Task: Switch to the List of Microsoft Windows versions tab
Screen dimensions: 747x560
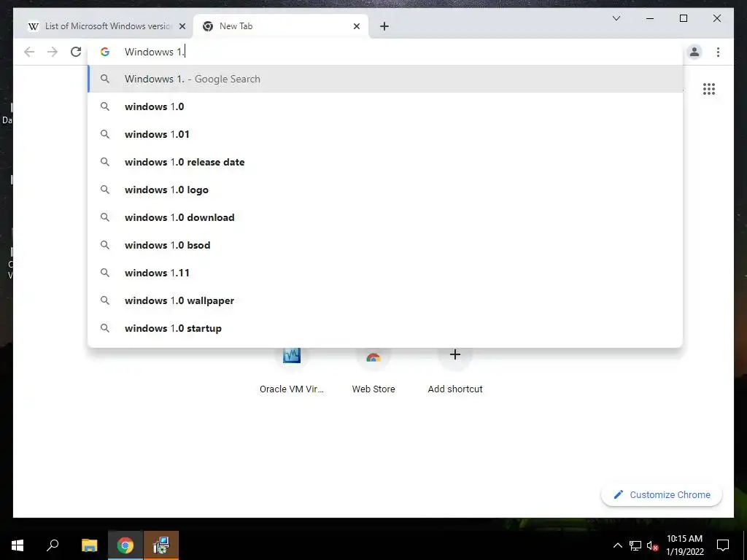Action: click(x=107, y=26)
